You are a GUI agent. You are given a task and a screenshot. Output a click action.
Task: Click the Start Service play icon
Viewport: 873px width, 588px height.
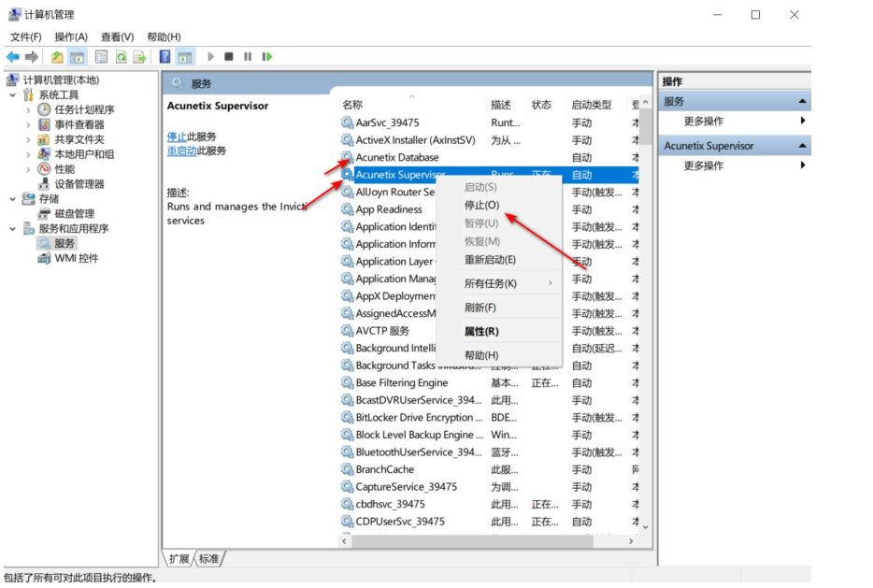tap(210, 57)
